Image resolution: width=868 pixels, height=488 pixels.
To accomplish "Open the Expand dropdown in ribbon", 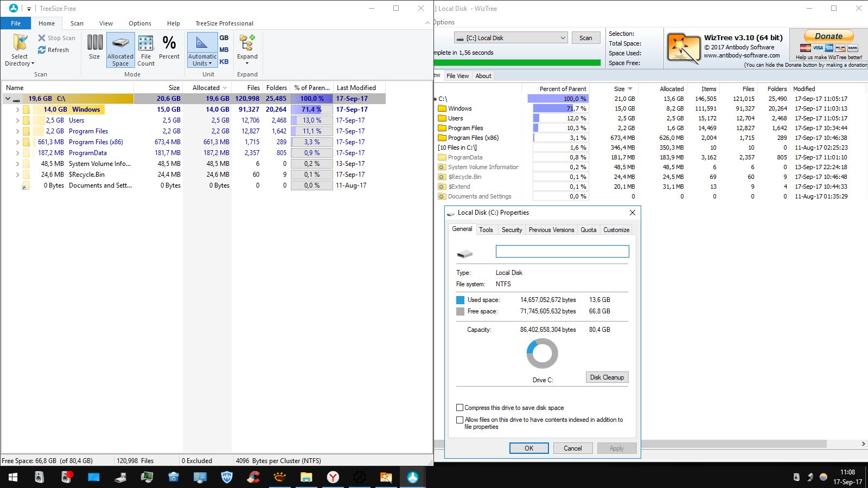I will click(247, 50).
